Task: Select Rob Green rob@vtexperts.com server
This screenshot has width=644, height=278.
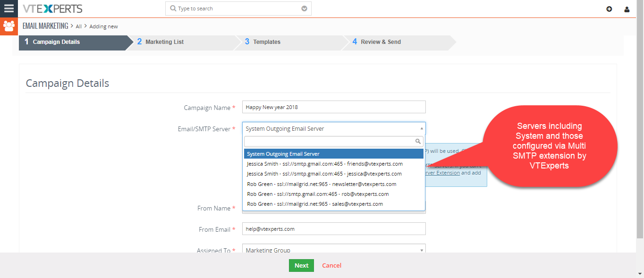Action: coord(334,194)
